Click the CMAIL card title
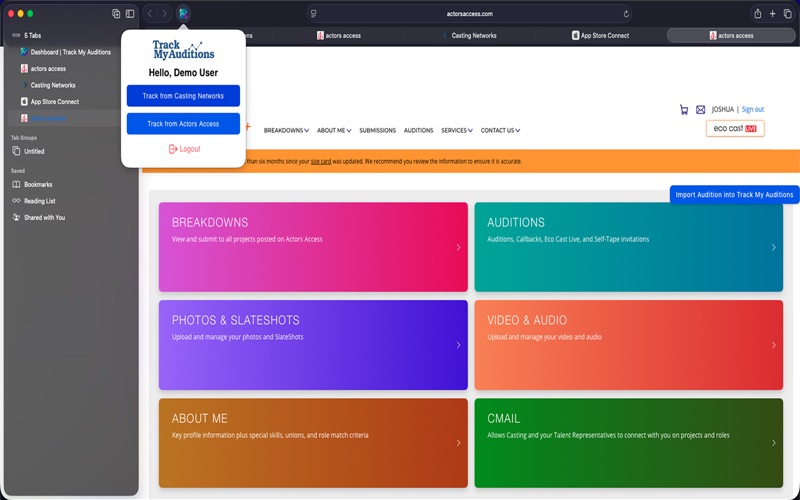This screenshot has width=800, height=500. tap(503, 418)
